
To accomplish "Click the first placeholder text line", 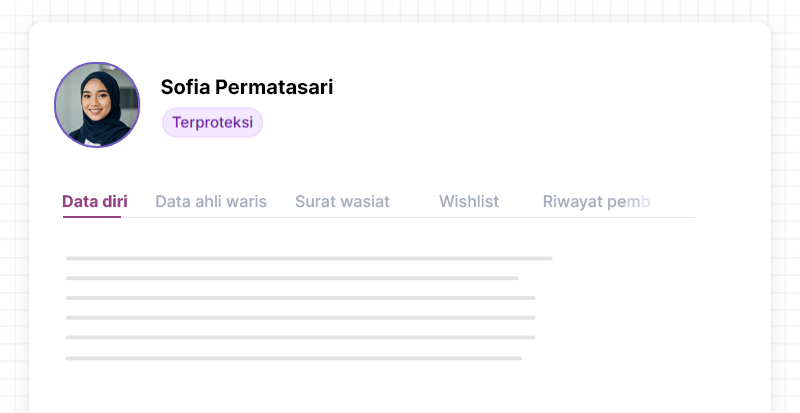I will click(309, 258).
